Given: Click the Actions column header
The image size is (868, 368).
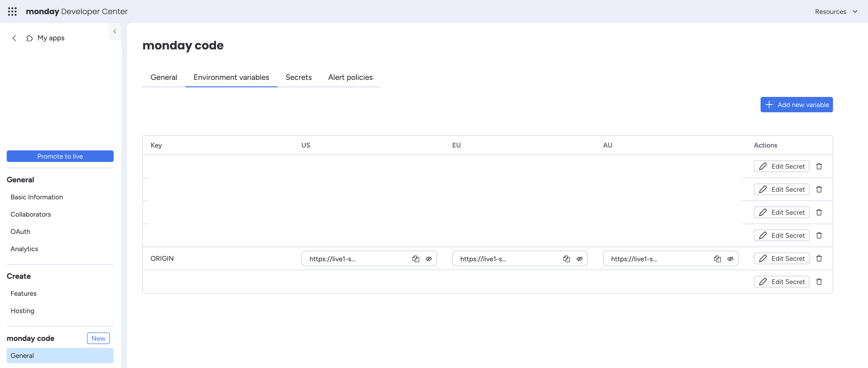Looking at the screenshot, I should click(766, 145).
